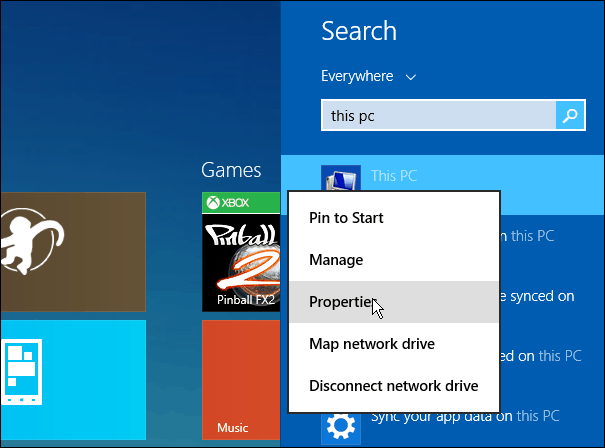Open the brown monkey app tile
The image size is (605, 448).
coord(73,252)
